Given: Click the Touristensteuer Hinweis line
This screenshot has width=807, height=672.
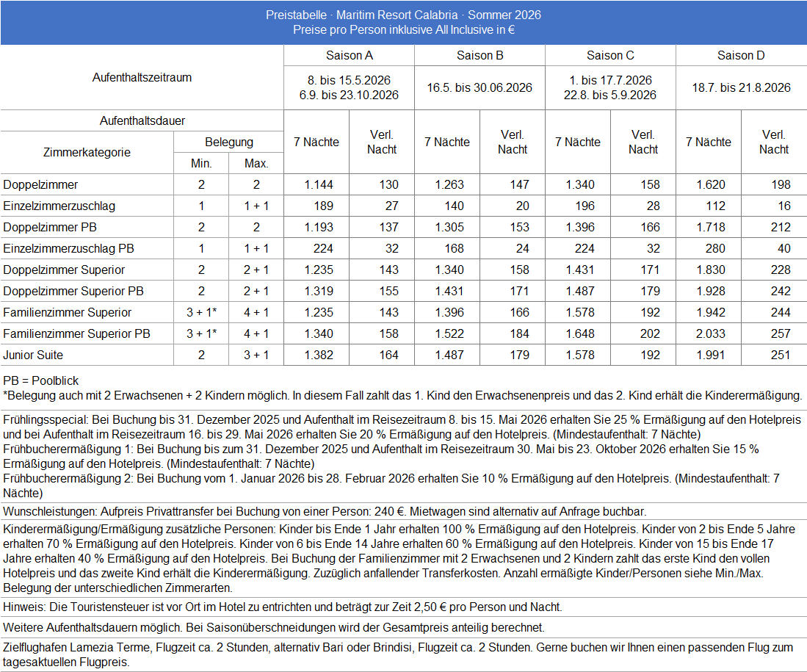Looking at the screenshot, I should pos(283,607).
